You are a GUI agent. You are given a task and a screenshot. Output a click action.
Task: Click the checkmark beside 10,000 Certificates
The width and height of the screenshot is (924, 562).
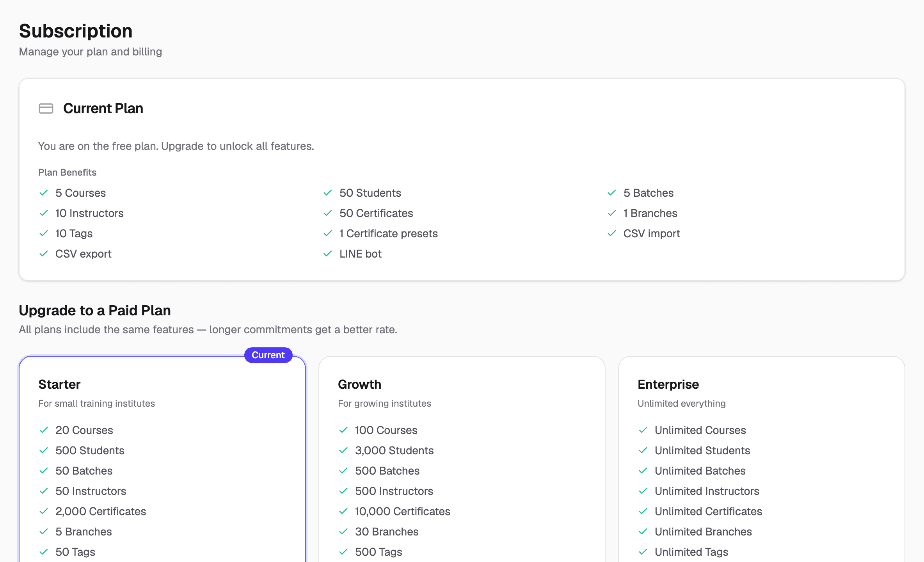pos(343,511)
